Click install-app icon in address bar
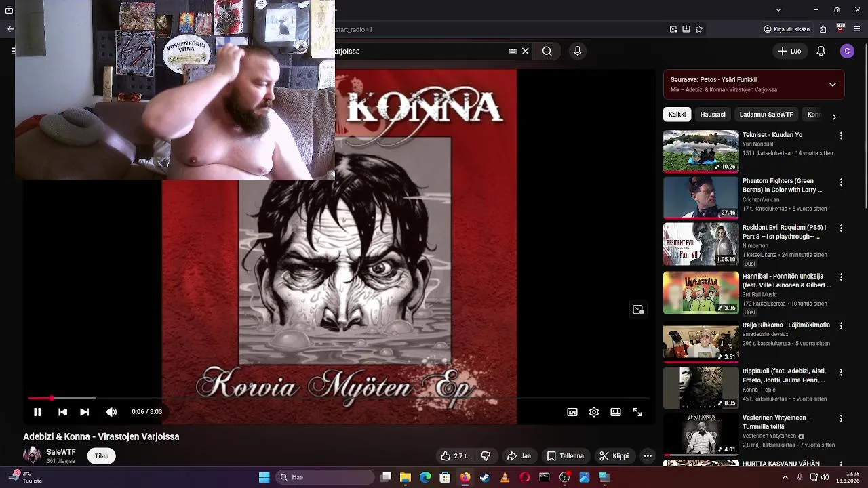 (x=686, y=29)
